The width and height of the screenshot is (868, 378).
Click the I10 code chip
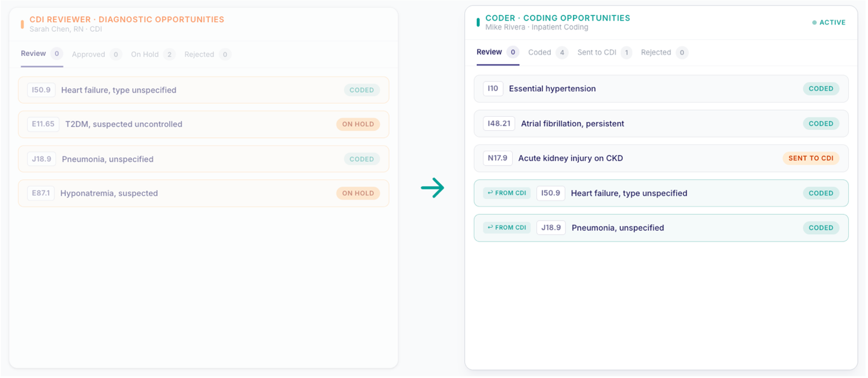click(x=493, y=89)
